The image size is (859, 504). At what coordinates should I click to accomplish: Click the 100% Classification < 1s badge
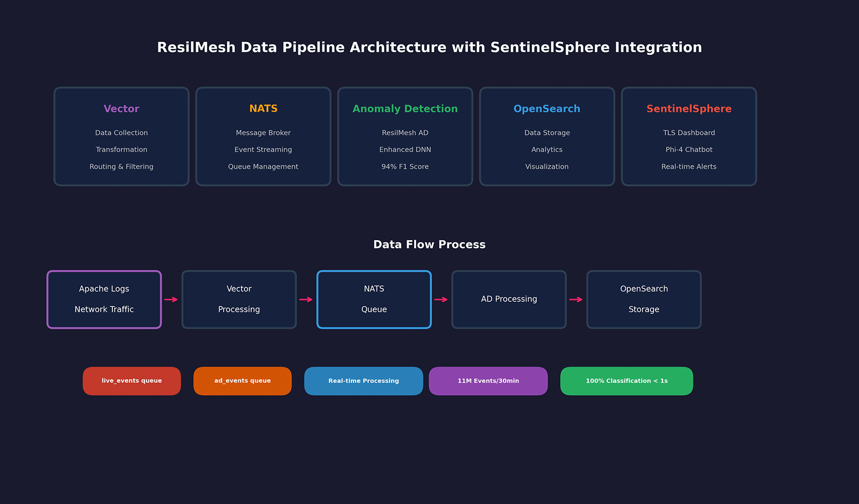(x=627, y=381)
